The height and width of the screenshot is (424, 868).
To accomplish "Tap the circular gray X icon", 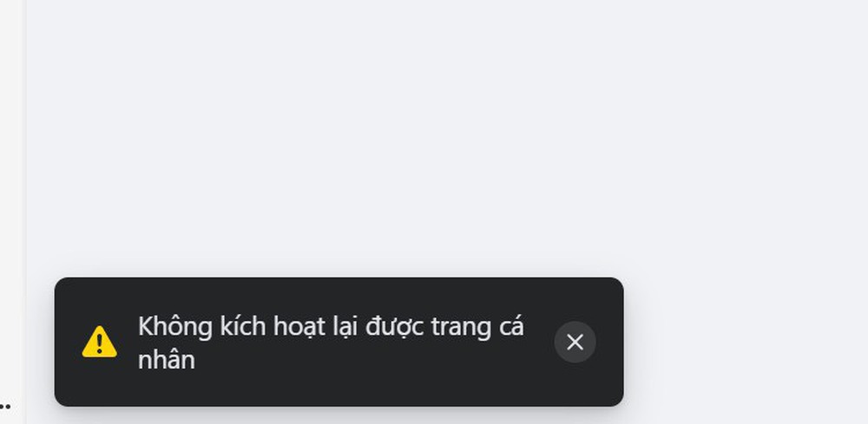I will [x=575, y=342].
